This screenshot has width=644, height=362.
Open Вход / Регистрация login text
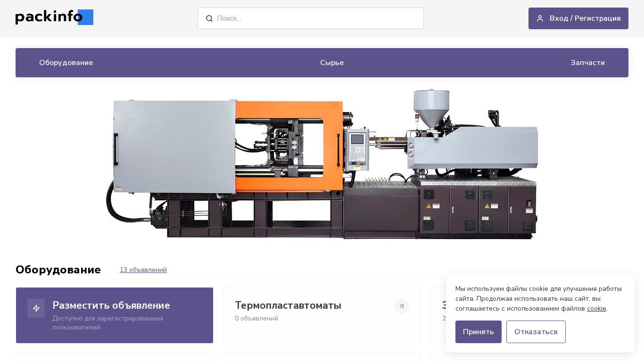585,18
